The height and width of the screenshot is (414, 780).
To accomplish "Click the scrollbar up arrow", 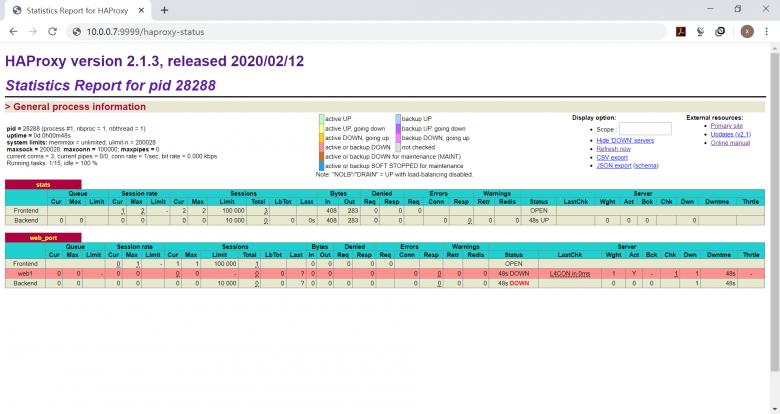I will [x=775, y=48].
